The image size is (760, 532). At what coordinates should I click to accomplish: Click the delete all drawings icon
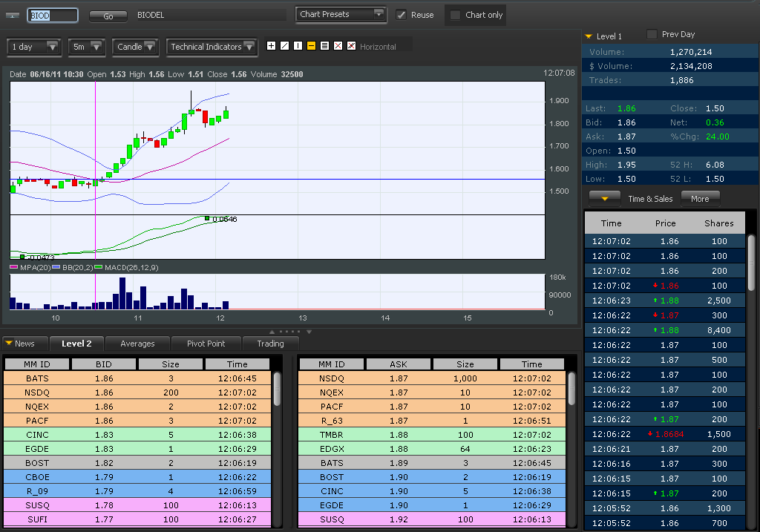click(x=351, y=46)
